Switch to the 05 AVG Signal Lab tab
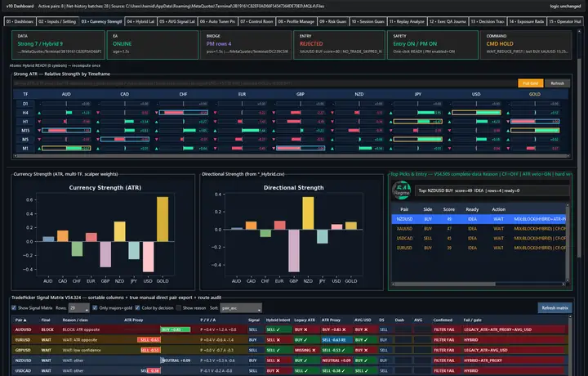This screenshot has height=376, width=588. 177,22
